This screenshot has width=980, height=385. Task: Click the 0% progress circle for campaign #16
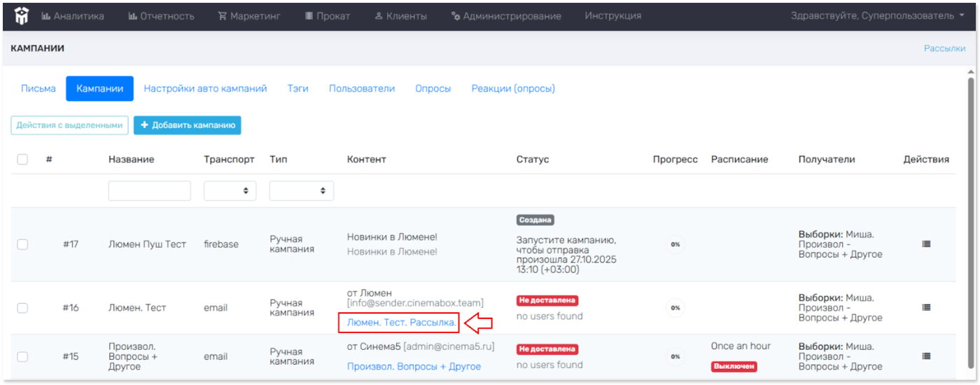pyautogui.click(x=675, y=307)
